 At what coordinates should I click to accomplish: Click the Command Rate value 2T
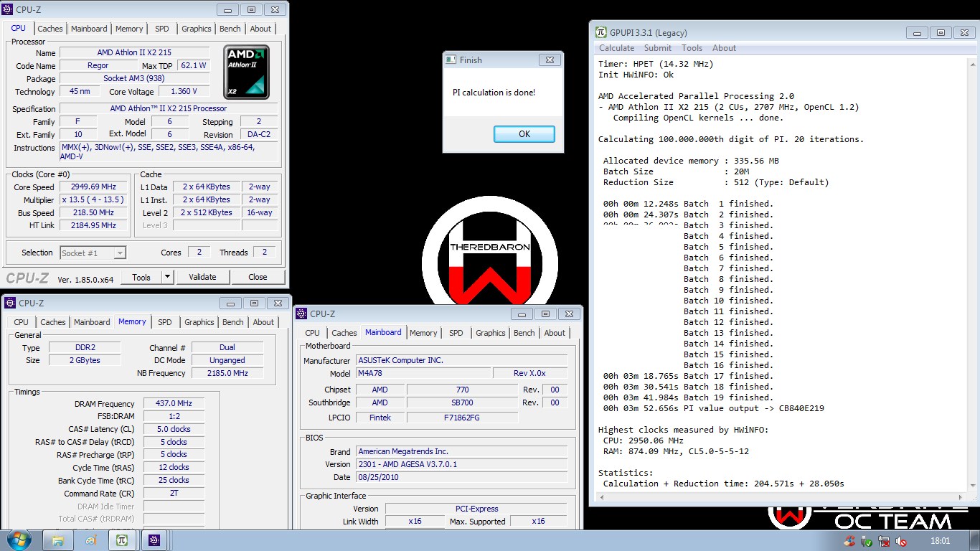click(174, 493)
